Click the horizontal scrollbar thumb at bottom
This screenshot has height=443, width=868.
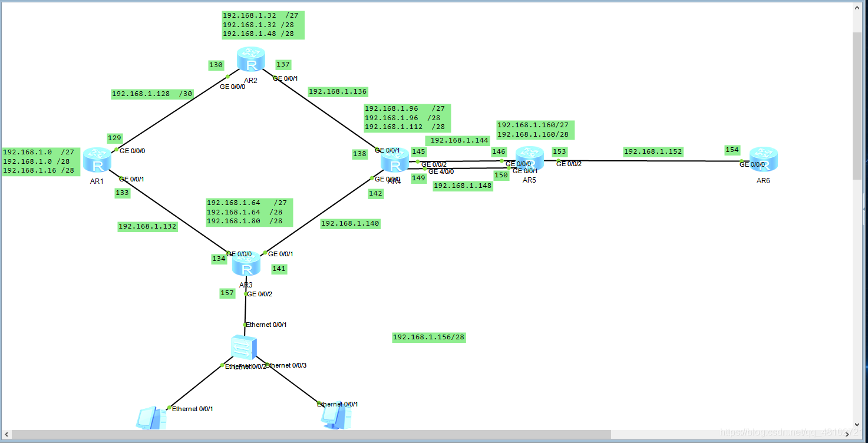(311, 435)
